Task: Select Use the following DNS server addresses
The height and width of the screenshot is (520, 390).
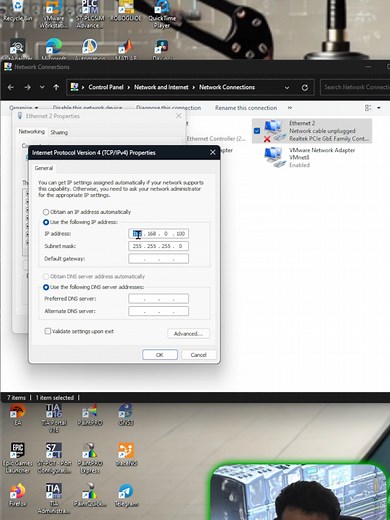Action: click(46, 287)
